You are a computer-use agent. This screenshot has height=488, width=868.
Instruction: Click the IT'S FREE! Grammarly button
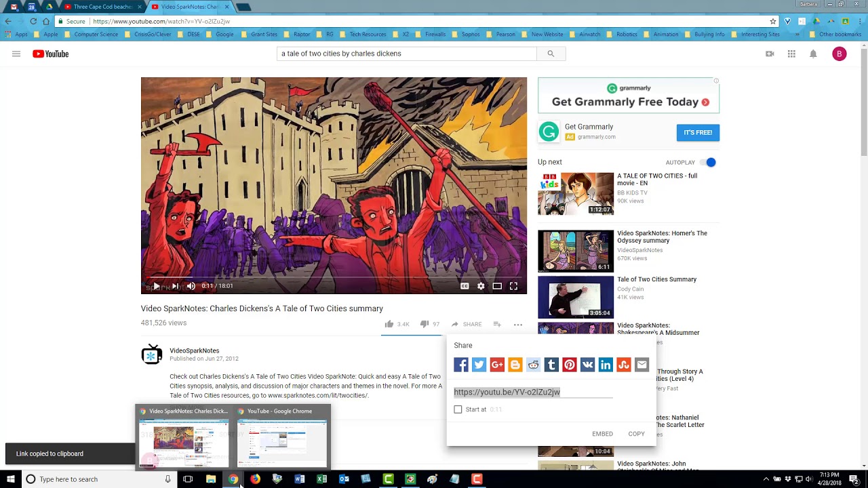tap(698, 133)
